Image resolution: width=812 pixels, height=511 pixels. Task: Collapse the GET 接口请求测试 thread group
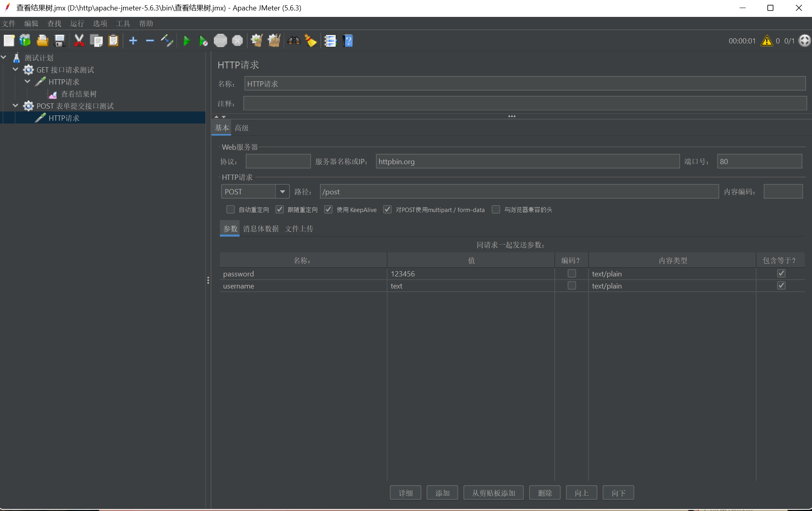pyautogui.click(x=15, y=70)
